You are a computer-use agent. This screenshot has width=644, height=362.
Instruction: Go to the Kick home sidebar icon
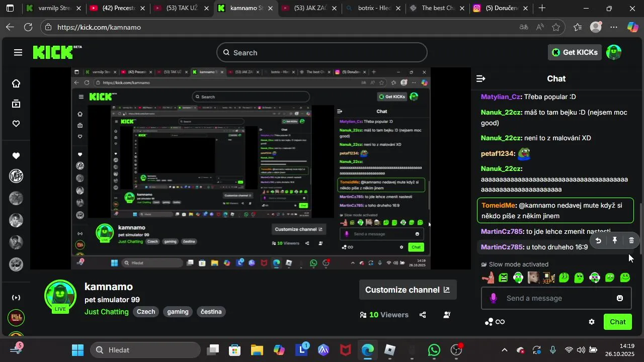tap(16, 83)
